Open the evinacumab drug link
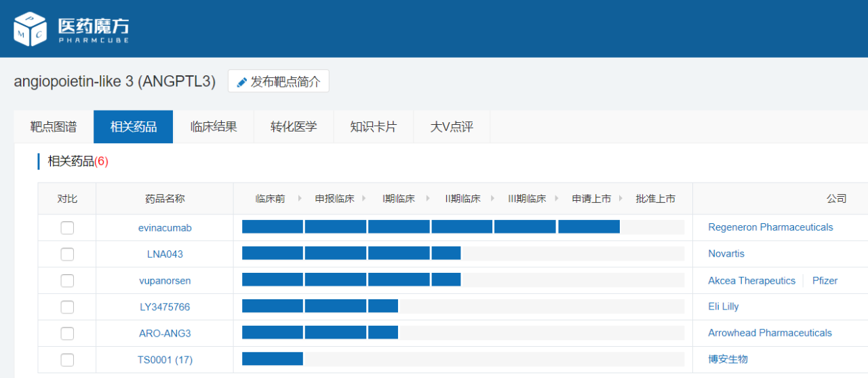This screenshot has width=868, height=378. (x=165, y=228)
